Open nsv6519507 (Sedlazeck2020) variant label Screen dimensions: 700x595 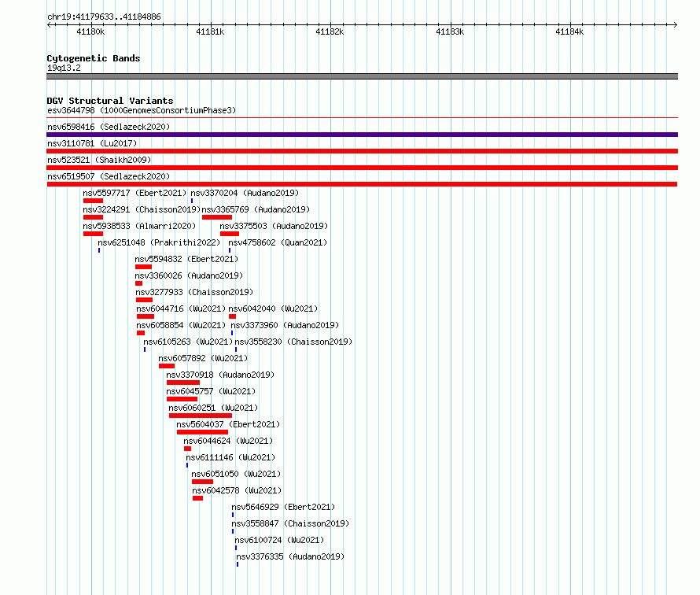pos(109,176)
